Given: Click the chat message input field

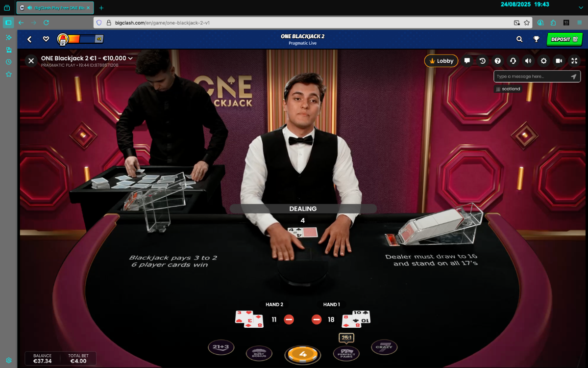Looking at the screenshot, I should 532,77.
